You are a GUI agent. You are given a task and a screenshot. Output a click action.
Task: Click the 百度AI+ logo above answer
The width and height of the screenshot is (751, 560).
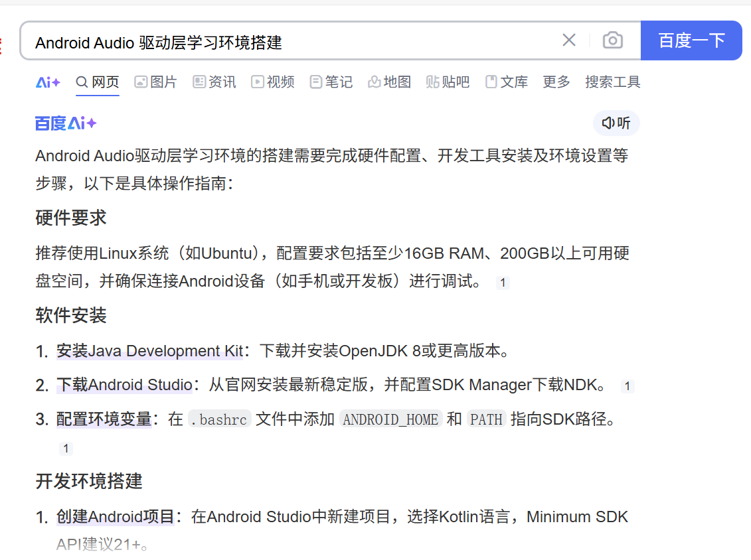click(66, 123)
